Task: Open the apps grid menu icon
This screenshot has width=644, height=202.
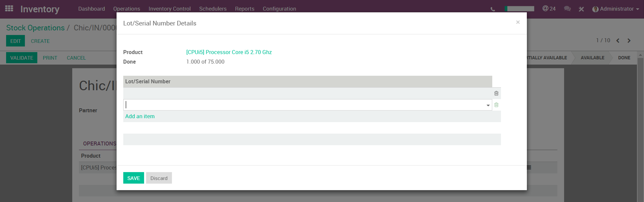Action: (9, 8)
